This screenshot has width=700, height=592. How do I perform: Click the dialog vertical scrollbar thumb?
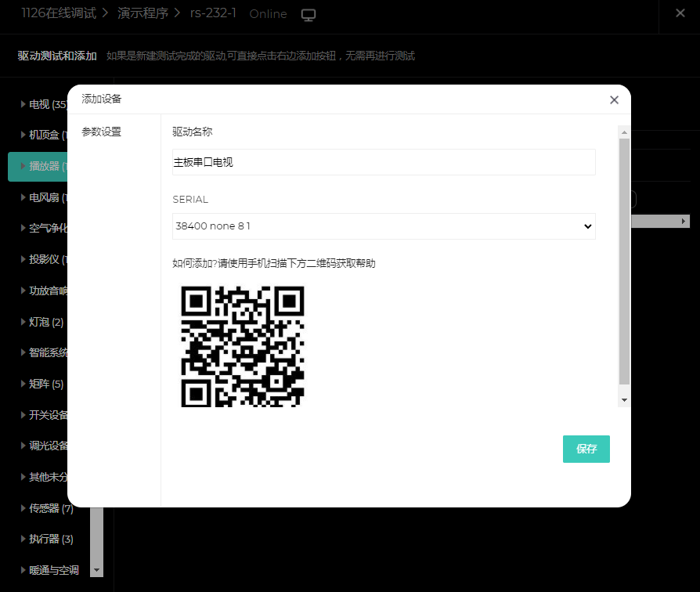pos(624,262)
